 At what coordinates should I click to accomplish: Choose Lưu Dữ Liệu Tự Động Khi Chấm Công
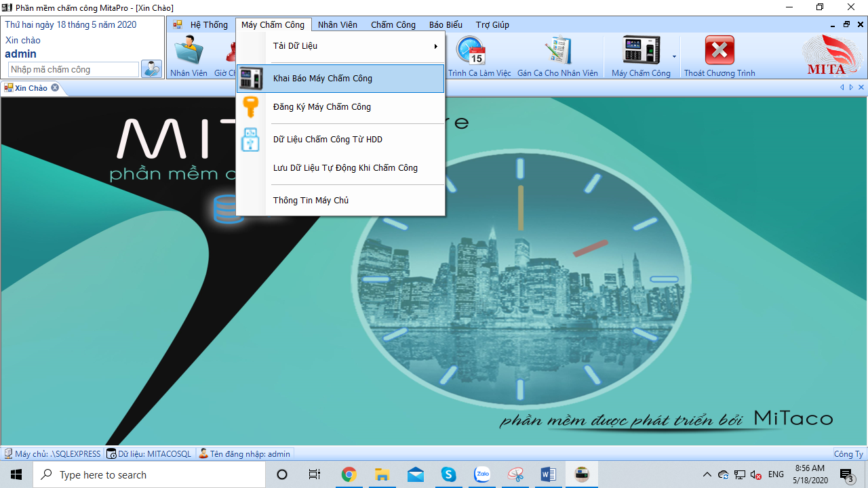pos(340,168)
